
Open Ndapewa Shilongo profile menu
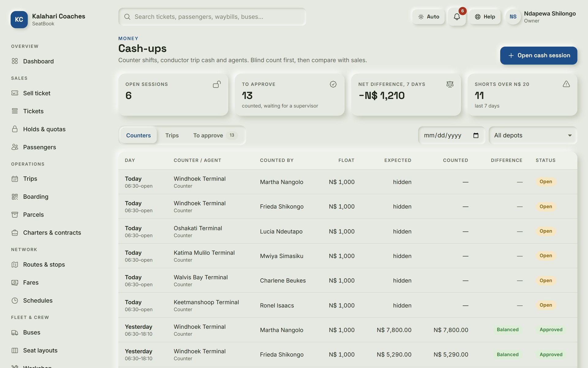pyautogui.click(x=541, y=17)
